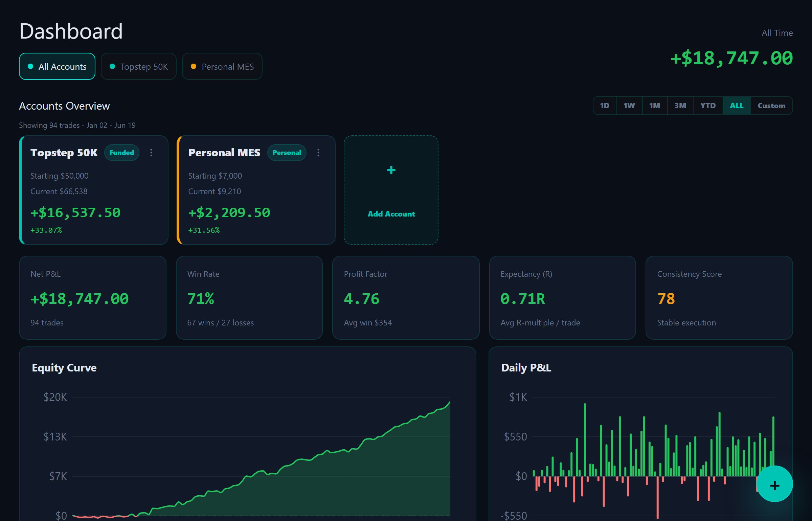
Task: Click 'Stable execution' text
Action: pyautogui.click(x=686, y=323)
